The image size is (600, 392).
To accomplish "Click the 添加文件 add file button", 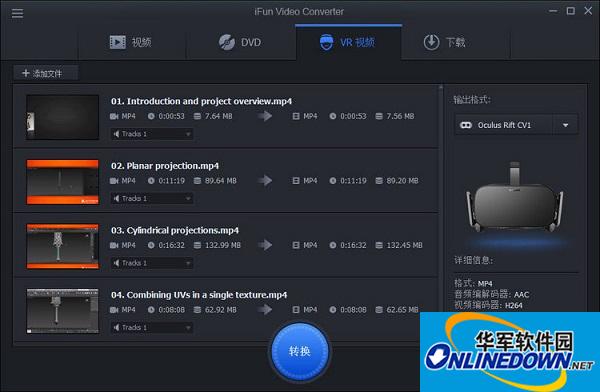I will 46,73.
